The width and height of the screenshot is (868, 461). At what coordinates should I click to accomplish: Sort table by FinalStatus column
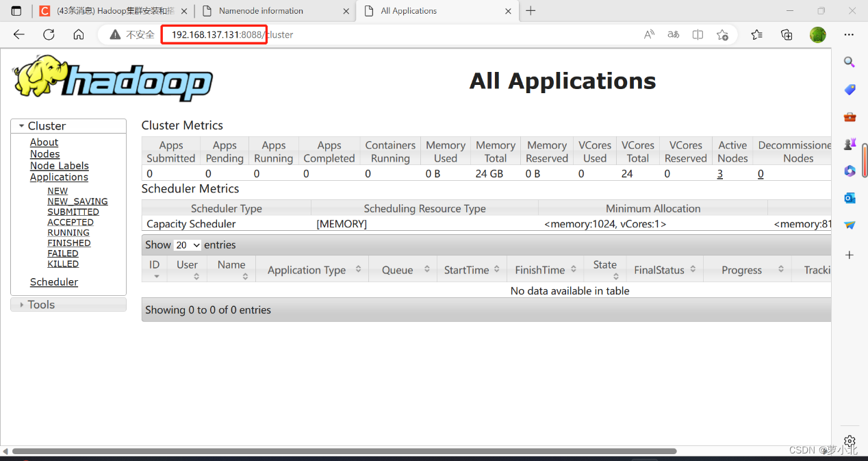click(665, 269)
